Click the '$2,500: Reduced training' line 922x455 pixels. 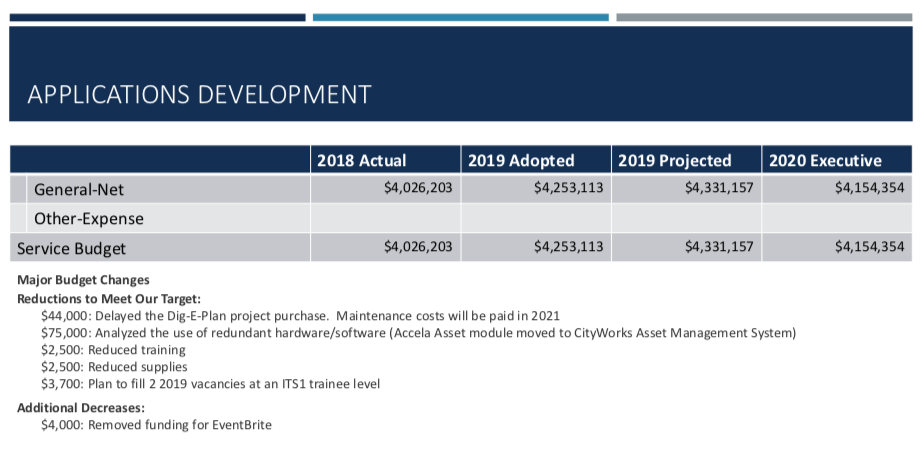pos(113,350)
